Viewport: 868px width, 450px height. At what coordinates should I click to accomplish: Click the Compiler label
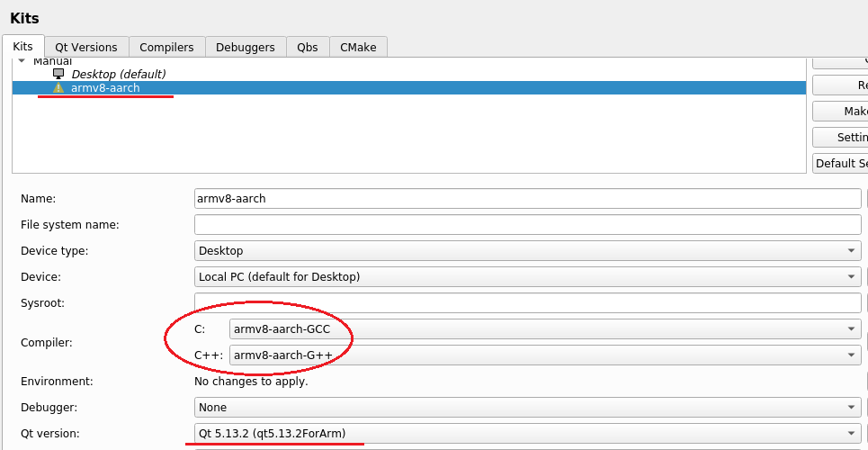(47, 343)
